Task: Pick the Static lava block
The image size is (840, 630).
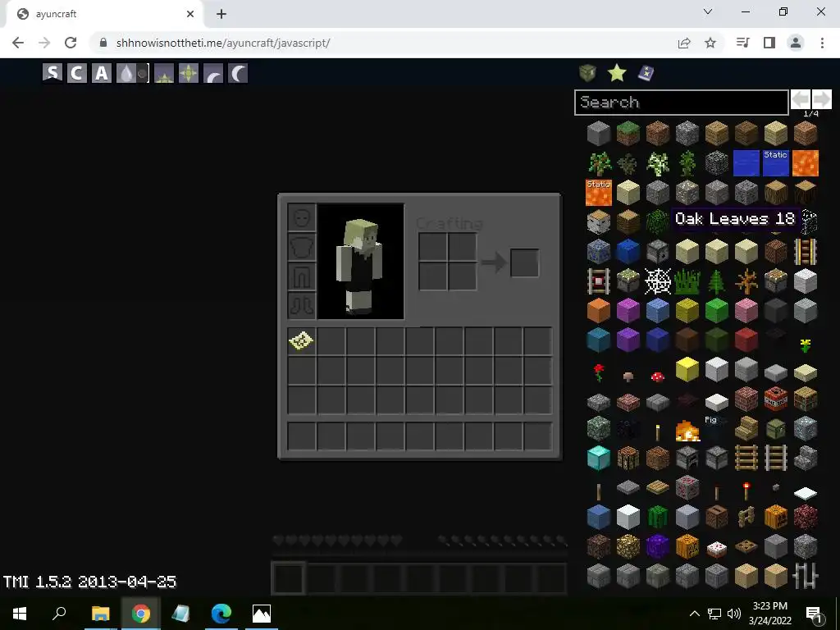Action: pos(598,192)
